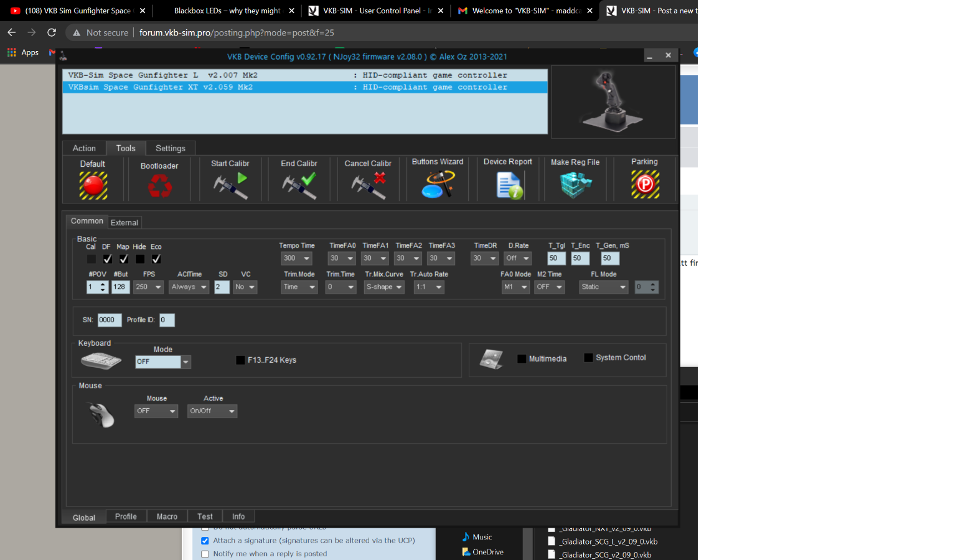
Task: Open the FPS dropdown
Action: pyautogui.click(x=149, y=287)
